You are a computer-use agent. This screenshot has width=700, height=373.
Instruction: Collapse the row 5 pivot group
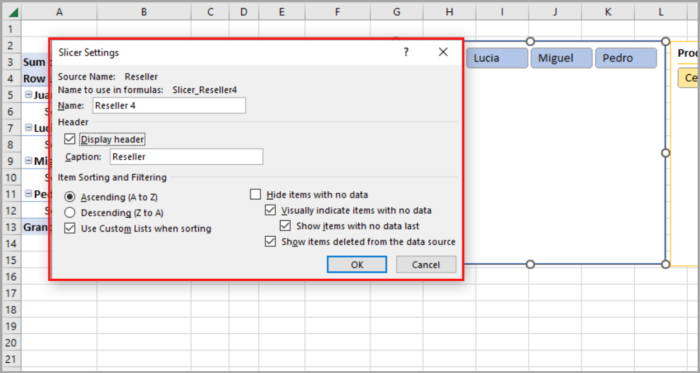[x=29, y=95]
